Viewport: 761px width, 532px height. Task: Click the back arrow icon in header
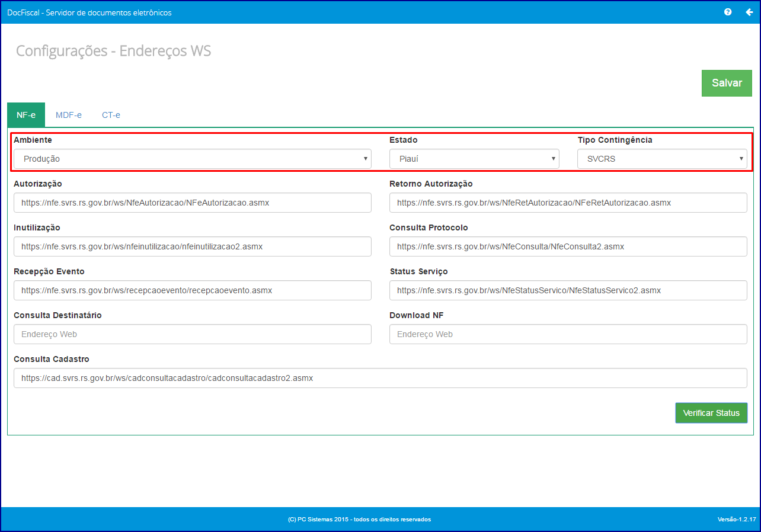click(749, 12)
